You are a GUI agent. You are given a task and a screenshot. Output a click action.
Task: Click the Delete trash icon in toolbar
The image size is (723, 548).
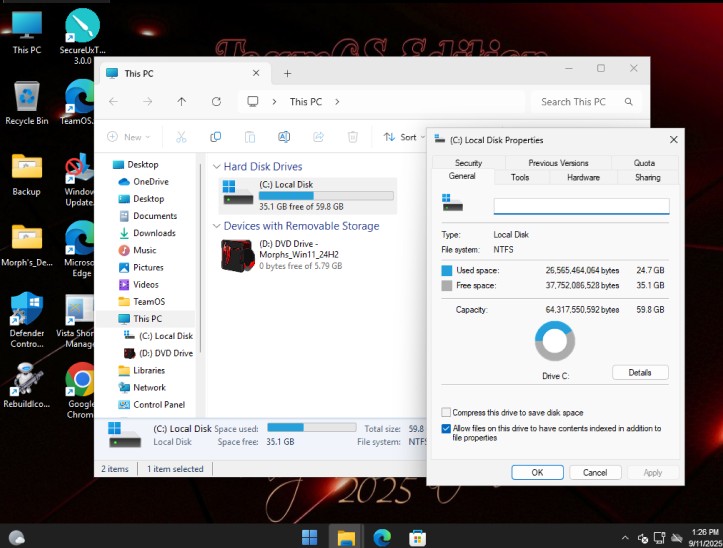click(x=353, y=137)
